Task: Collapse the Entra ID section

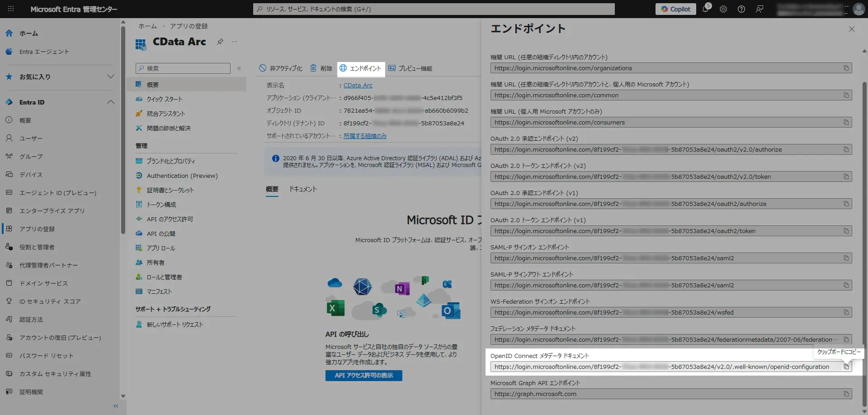Action: [x=111, y=102]
